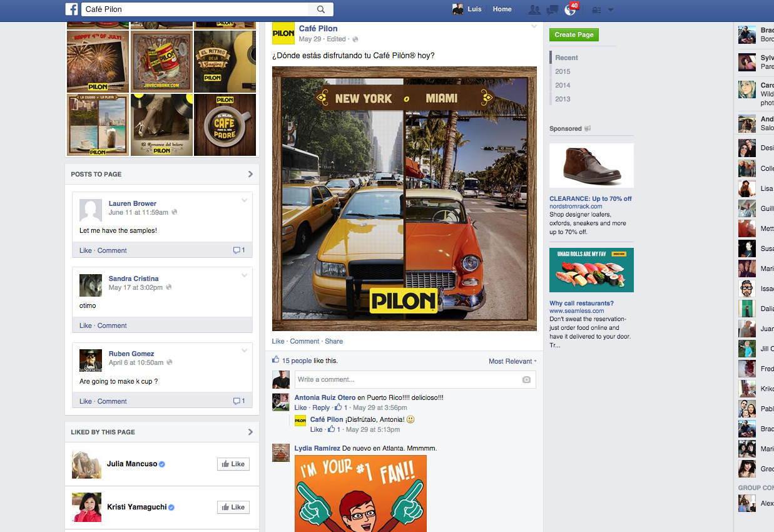Click the search magnifier icon
774x532 pixels.
click(x=321, y=9)
